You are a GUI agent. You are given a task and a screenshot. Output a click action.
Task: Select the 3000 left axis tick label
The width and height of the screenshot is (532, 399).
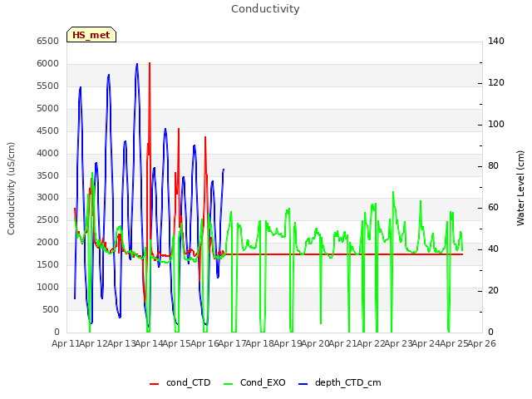pos(48,198)
